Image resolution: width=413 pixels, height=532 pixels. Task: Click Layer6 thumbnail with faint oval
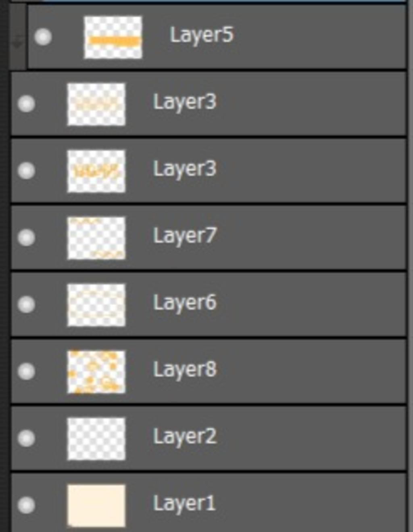[x=96, y=305]
